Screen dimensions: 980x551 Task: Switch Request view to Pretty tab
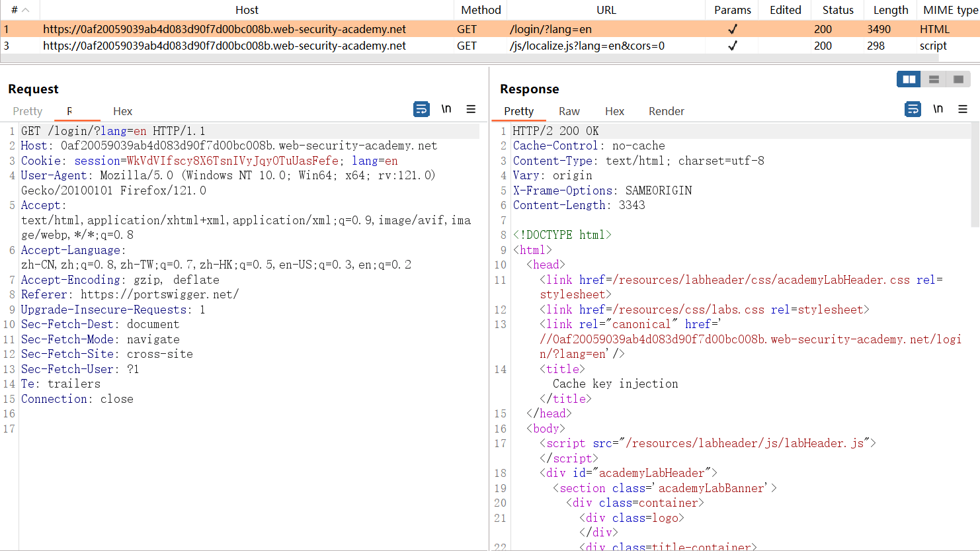tap(28, 111)
